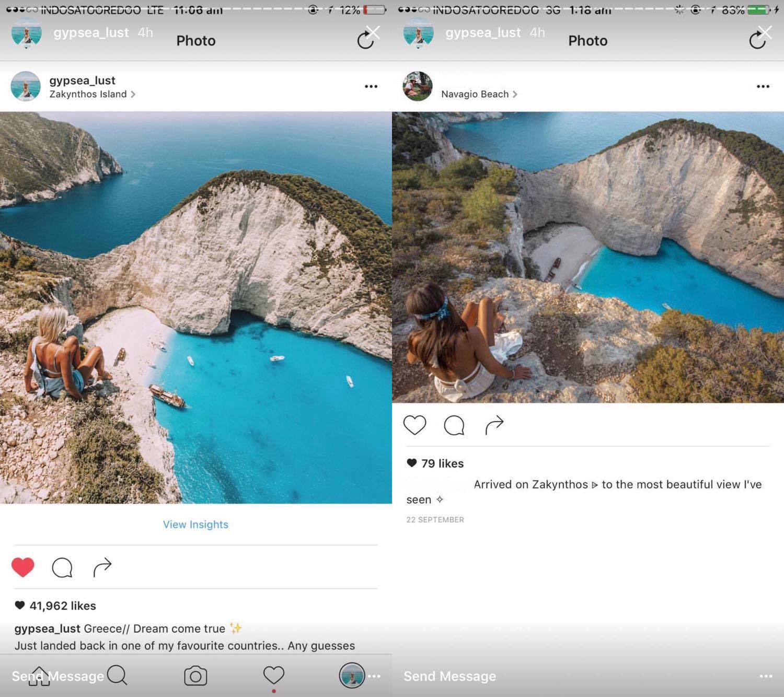Viewport: 784px width, 697px height.
Task: Unlike the gypsea_lust post via red heart
Action: (22, 567)
